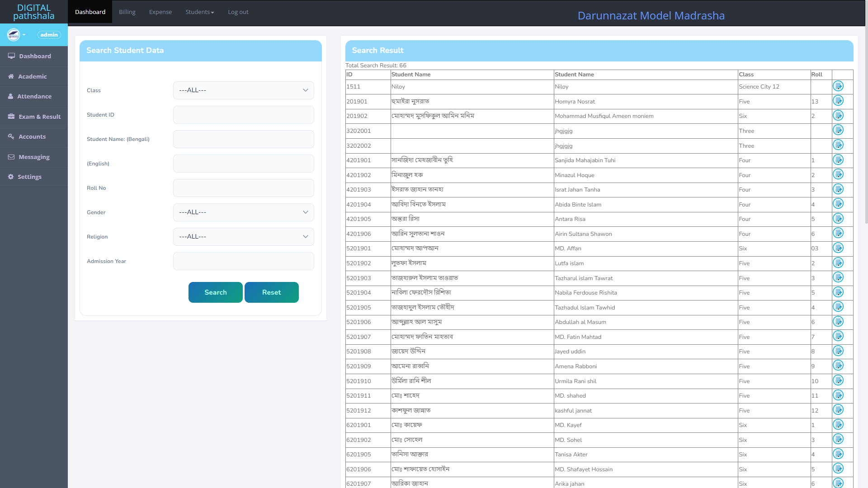The height and width of the screenshot is (488, 868).
Task: Focus the Student ID input field
Action: point(243,115)
